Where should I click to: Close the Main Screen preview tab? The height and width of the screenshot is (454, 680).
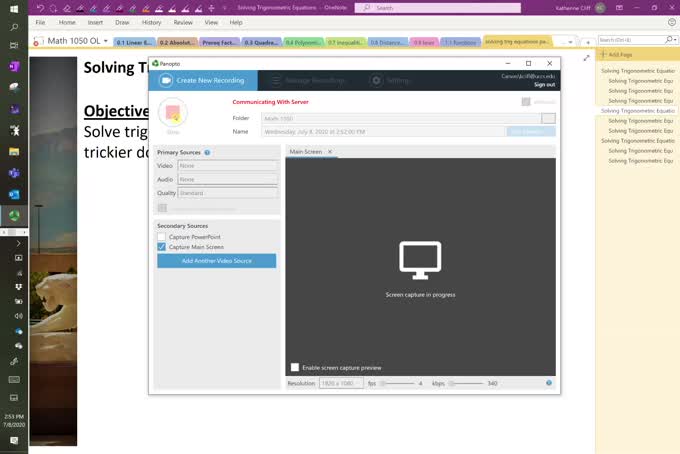click(330, 152)
